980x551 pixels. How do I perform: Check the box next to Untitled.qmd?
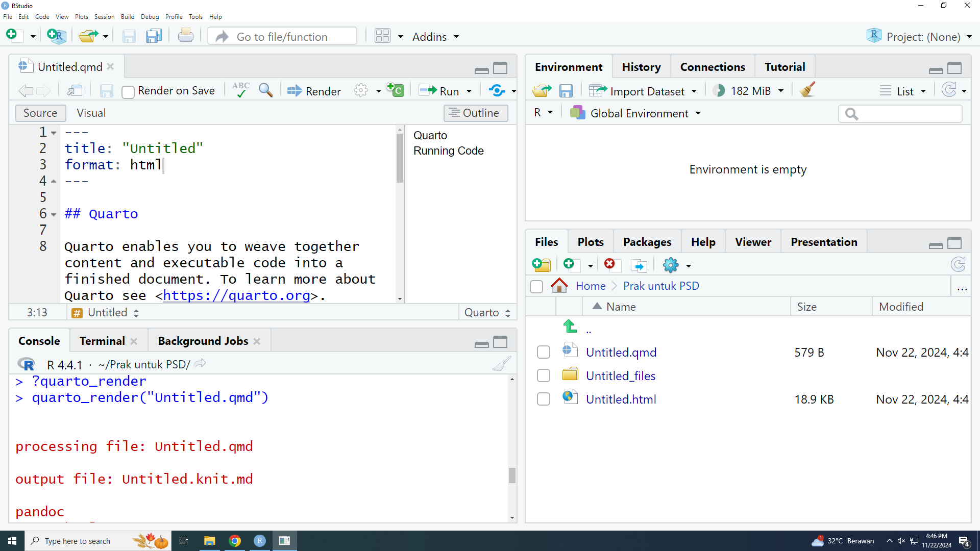click(544, 353)
